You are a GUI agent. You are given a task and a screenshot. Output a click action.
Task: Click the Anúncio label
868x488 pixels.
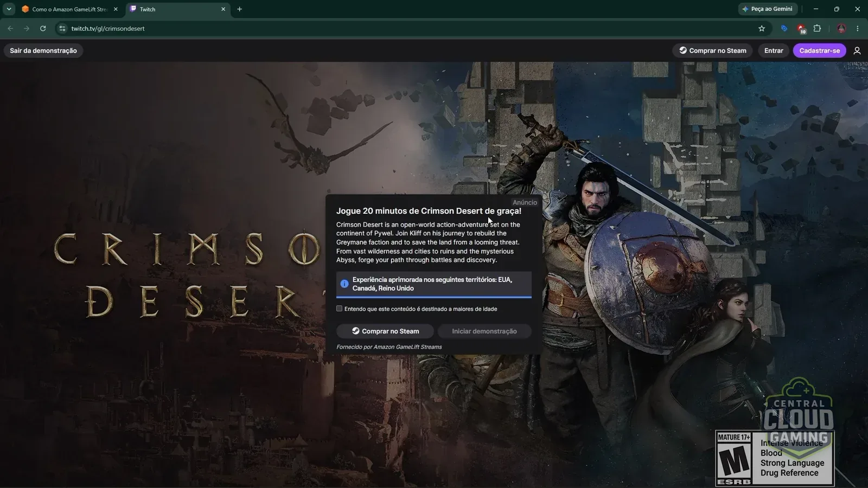point(525,202)
